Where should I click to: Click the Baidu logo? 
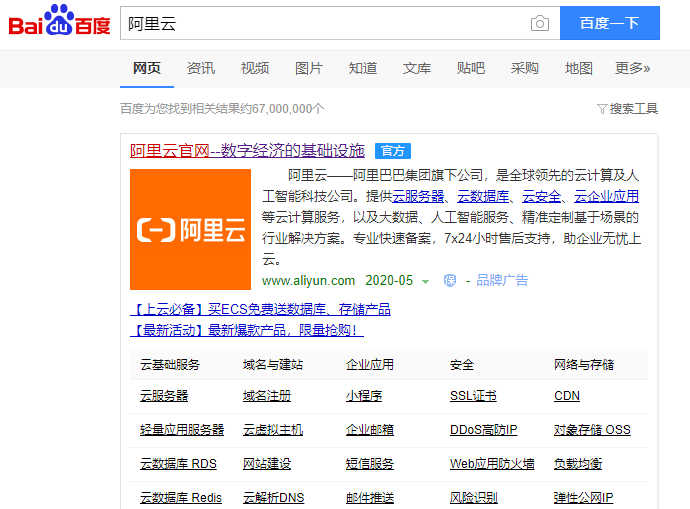click(x=59, y=21)
